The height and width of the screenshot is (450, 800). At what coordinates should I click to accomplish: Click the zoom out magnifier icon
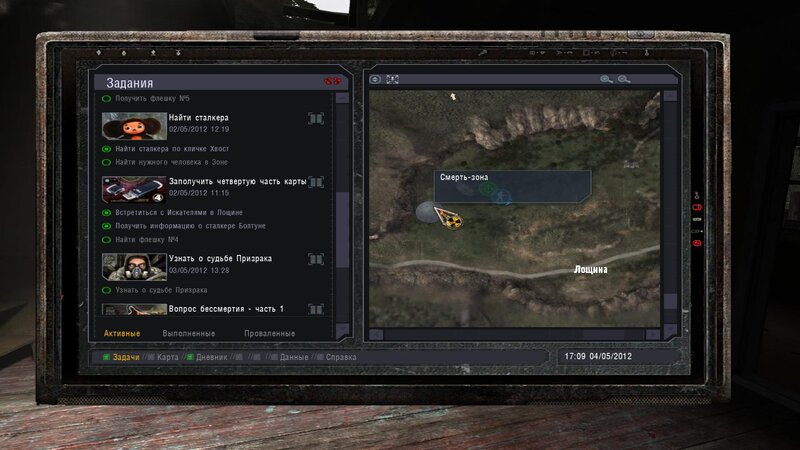click(624, 79)
